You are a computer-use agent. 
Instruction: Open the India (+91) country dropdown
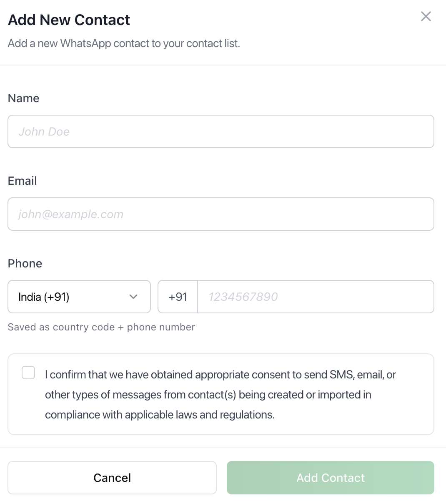79,297
